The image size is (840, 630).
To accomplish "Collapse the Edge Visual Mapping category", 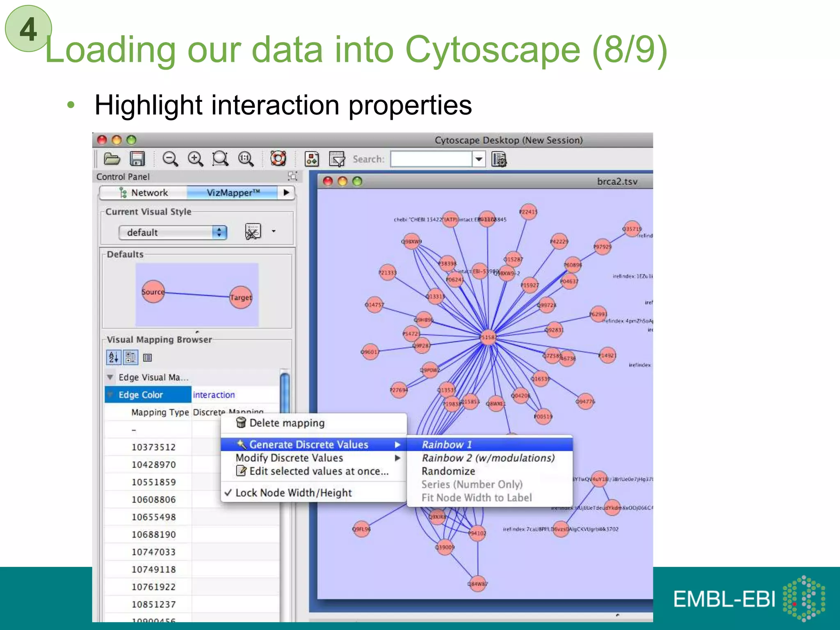I will pyautogui.click(x=110, y=377).
